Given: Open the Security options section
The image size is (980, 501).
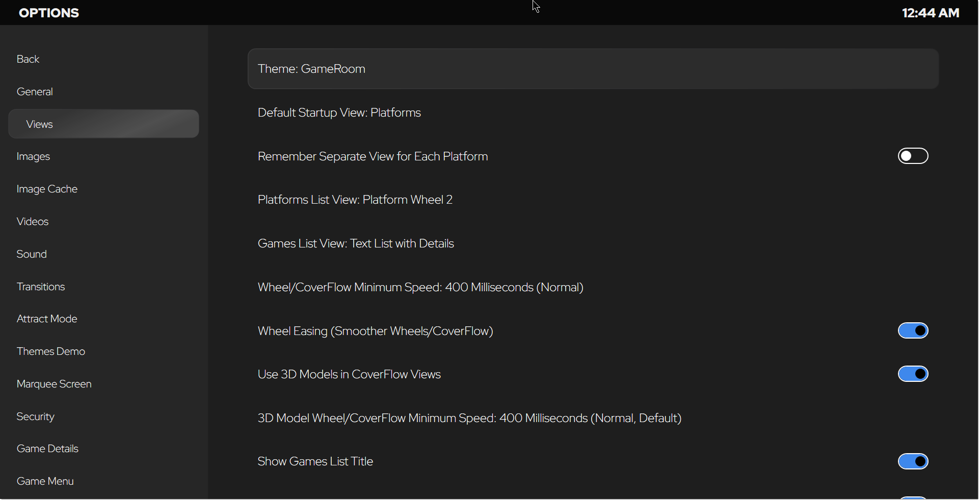Looking at the screenshot, I should 36,417.
